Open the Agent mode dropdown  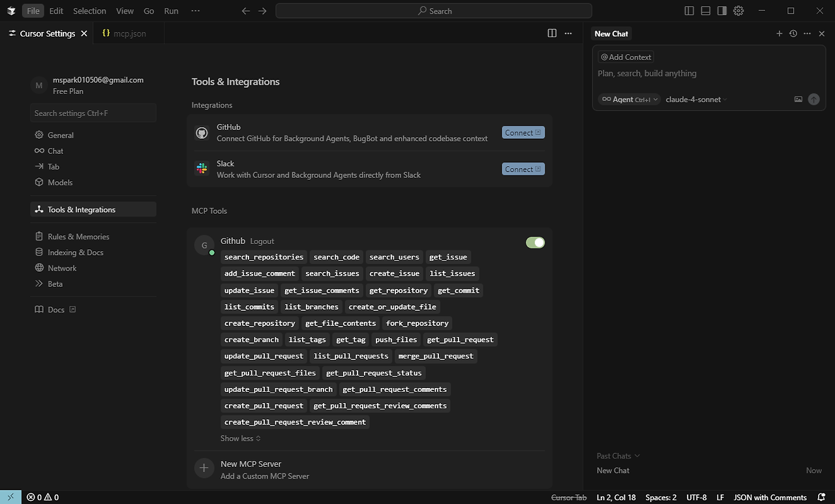629,99
